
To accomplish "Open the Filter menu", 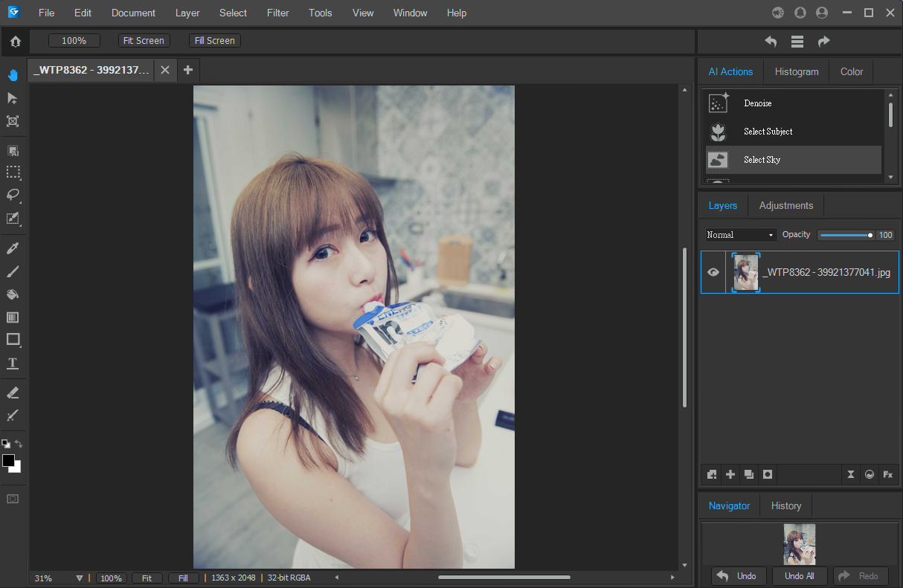I will click(x=277, y=13).
